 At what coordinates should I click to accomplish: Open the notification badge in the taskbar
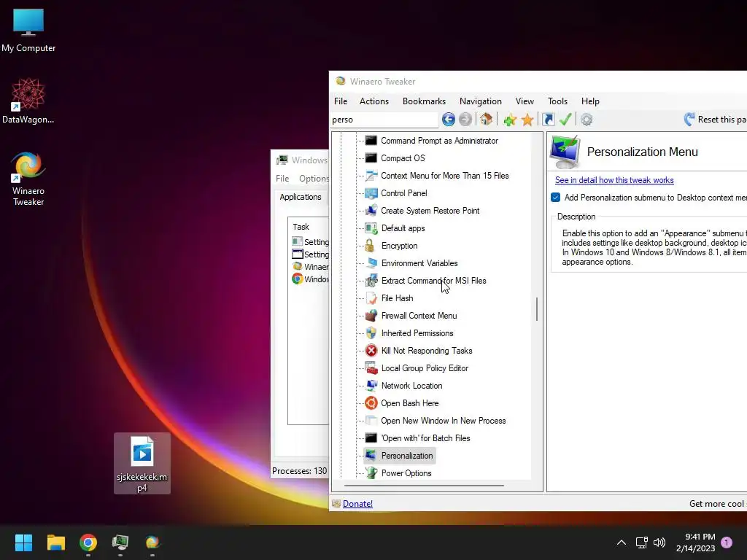(x=727, y=542)
